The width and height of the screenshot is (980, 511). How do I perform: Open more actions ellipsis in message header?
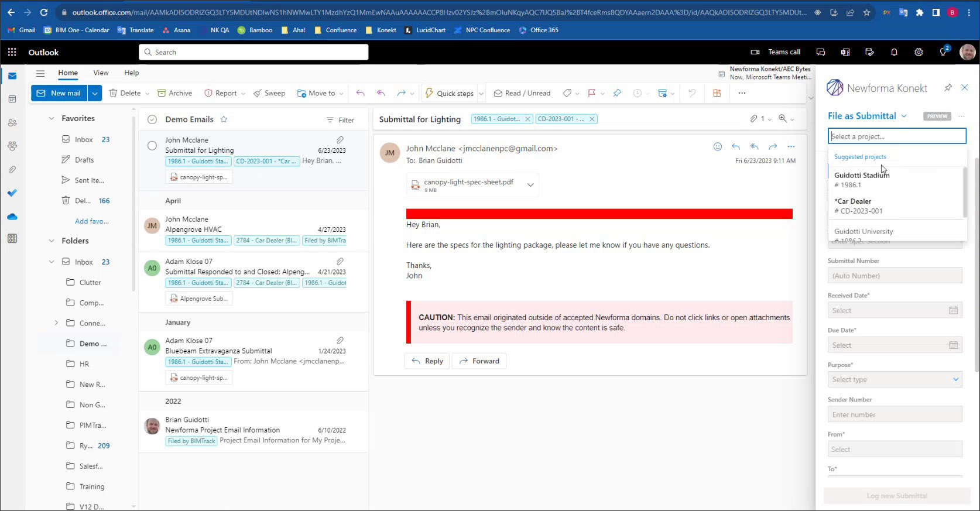pos(791,146)
